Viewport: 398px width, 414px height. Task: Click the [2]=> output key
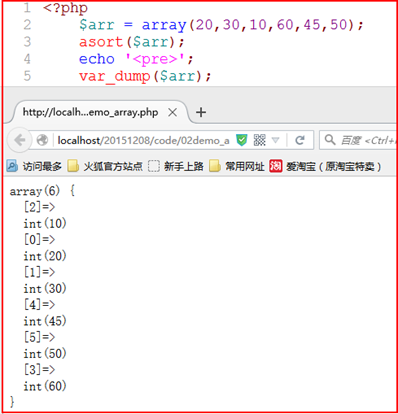point(39,207)
